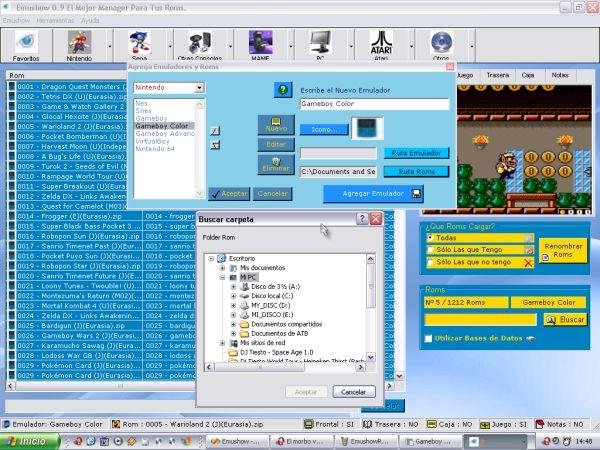Viewport: 600px width, 450px height.
Task: Select Nintendo 64 in the emulator list
Action: pos(155,148)
